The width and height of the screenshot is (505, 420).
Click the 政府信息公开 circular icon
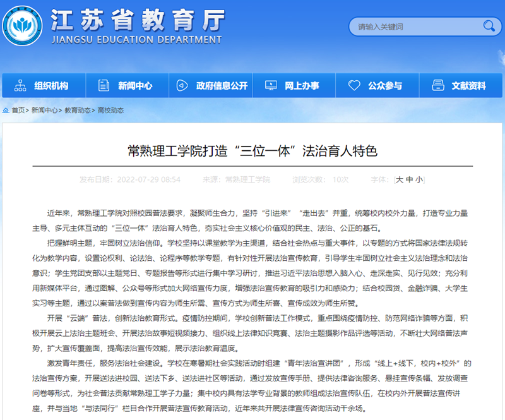[182, 85]
